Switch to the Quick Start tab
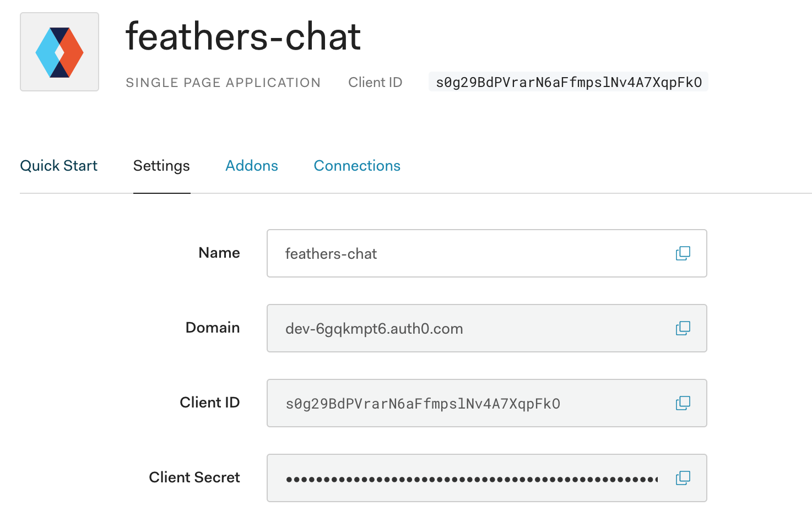 [58, 165]
